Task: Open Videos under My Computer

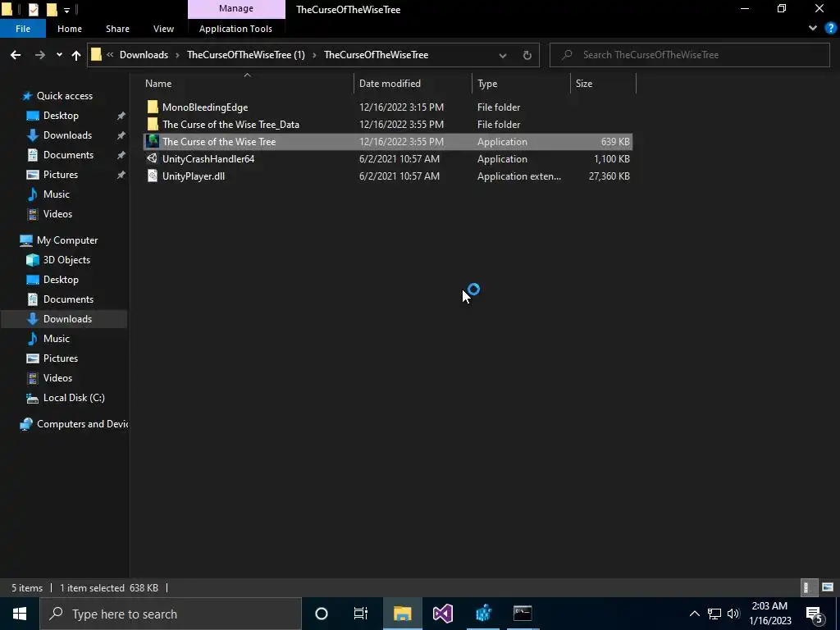Action: coord(57,378)
